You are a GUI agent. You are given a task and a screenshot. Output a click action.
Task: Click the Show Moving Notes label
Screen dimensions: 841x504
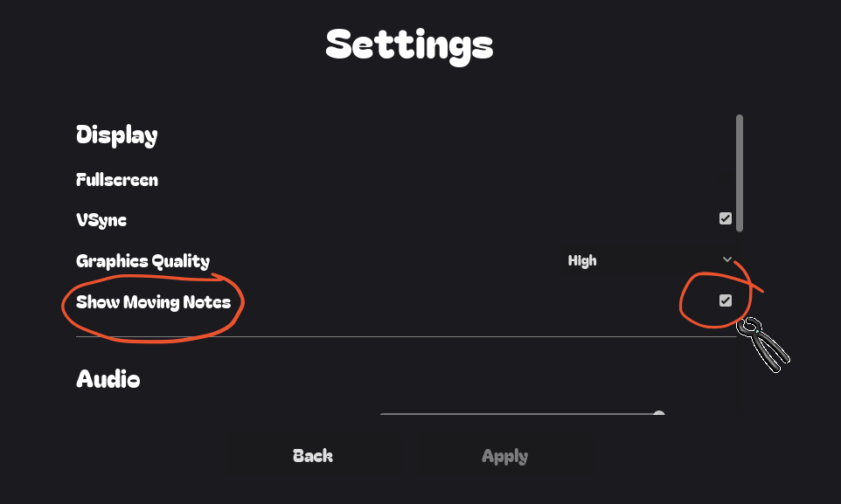click(x=153, y=302)
